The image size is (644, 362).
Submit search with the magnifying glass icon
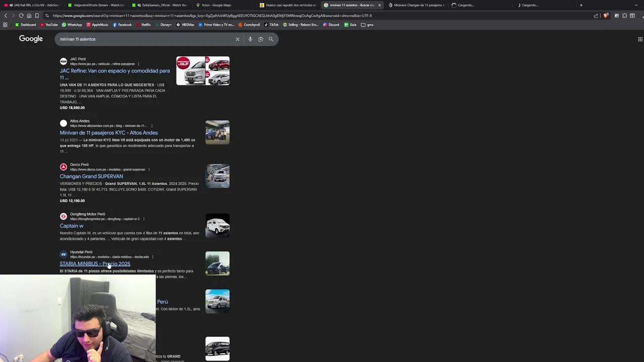click(x=271, y=39)
